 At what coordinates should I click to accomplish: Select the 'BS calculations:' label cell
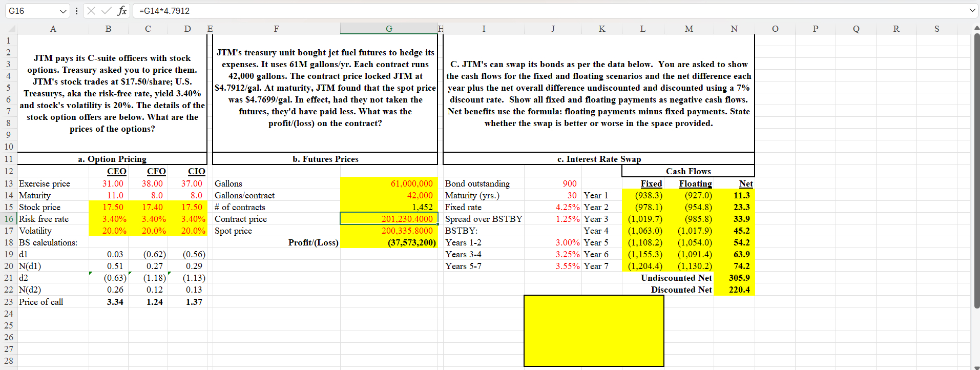53,242
